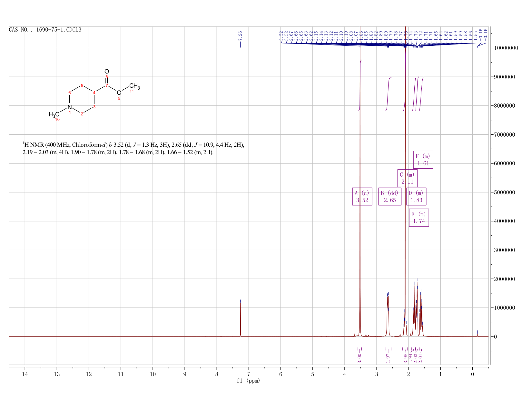Click the f1 (ppm) axis label

point(248,381)
